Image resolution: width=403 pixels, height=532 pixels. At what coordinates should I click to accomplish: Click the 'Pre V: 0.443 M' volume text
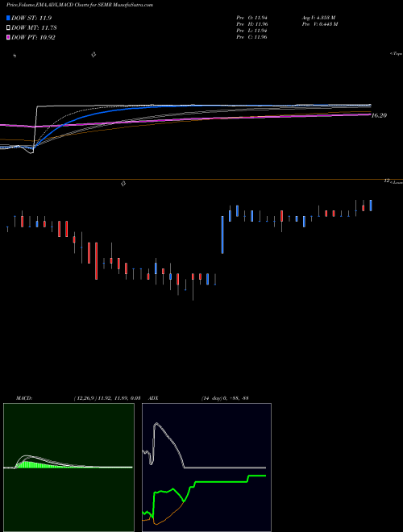click(x=319, y=24)
